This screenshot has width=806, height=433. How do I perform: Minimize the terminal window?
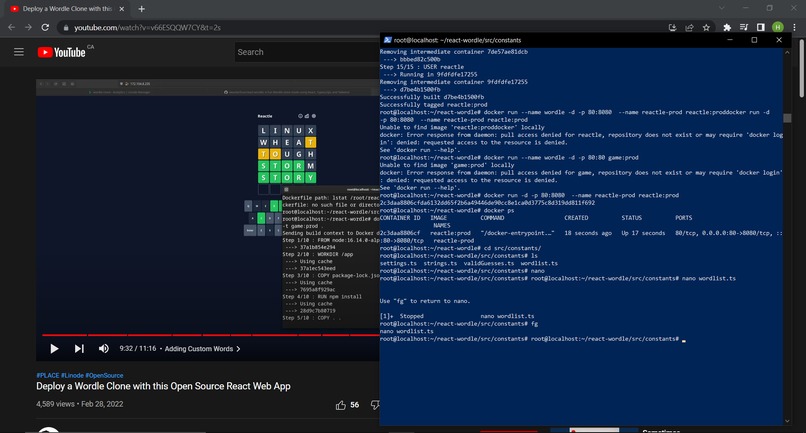click(x=730, y=40)
